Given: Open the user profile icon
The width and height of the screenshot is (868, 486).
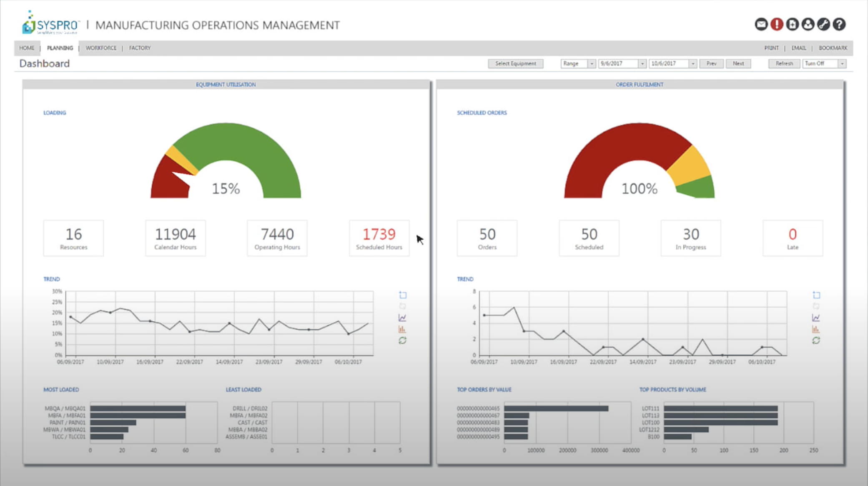Looking at the screenshot, I should pyautogui.click(x=808, y=24).
